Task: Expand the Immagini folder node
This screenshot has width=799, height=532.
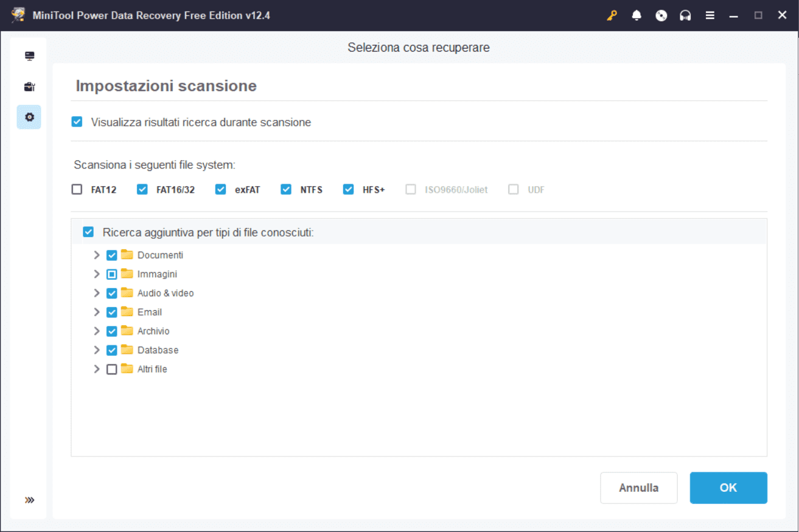Action: coord(96,274)
